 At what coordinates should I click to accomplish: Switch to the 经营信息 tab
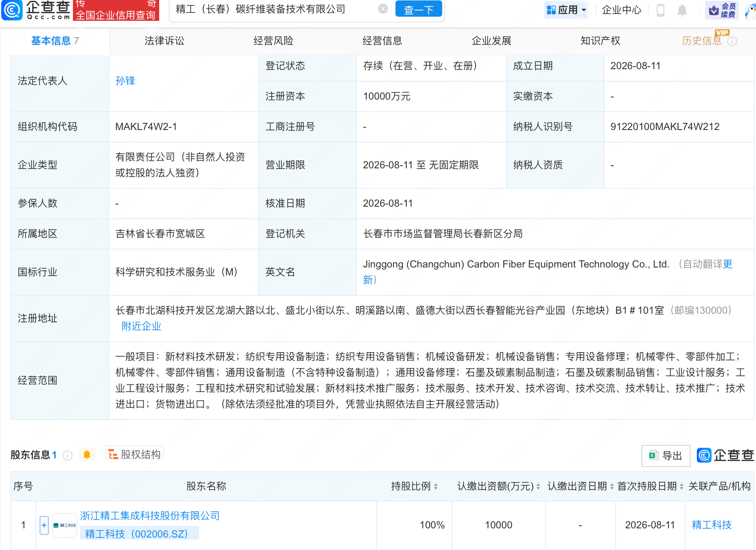point(382,41)
